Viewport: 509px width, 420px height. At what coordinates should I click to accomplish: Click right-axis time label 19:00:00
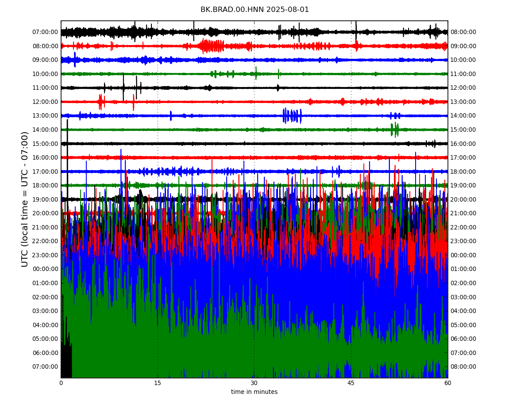pos(463,186)
